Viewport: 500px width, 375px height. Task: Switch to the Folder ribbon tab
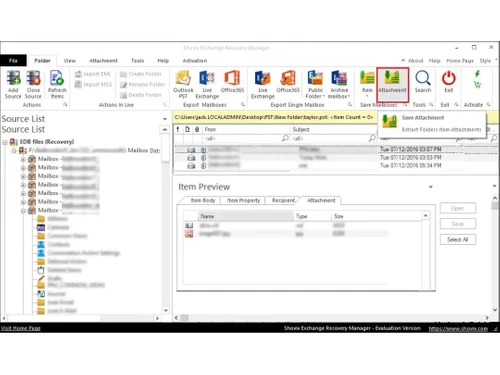pyautogui.click(x=42, y=61)
